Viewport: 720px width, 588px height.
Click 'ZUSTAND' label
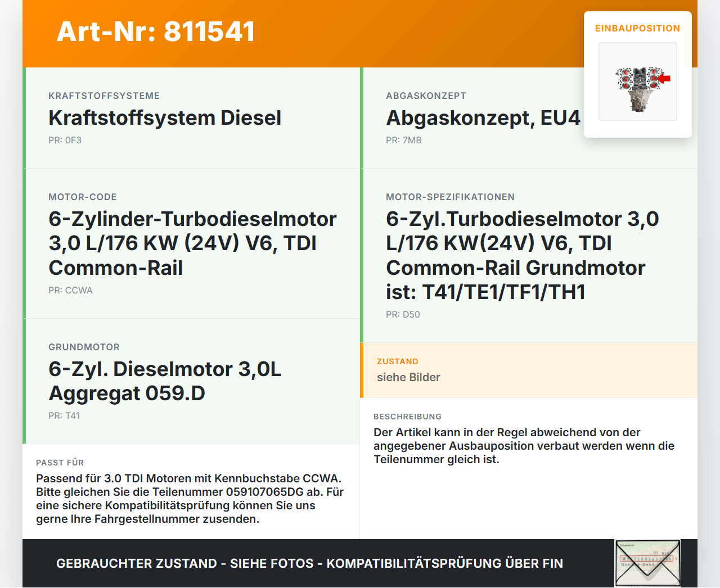tap(398, 361)
